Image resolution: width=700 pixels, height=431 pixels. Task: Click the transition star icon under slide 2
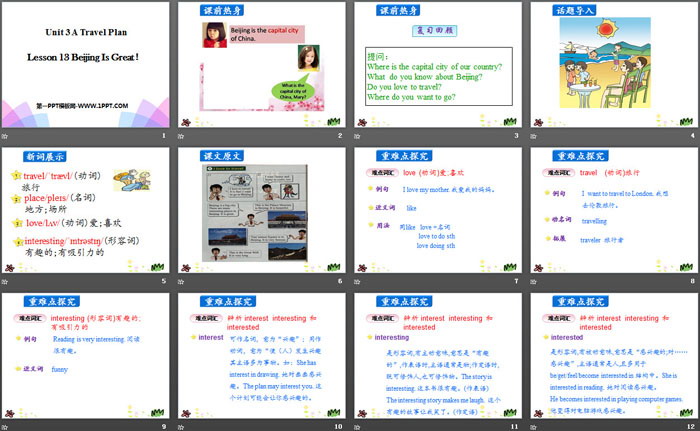(x=181, y=136)
